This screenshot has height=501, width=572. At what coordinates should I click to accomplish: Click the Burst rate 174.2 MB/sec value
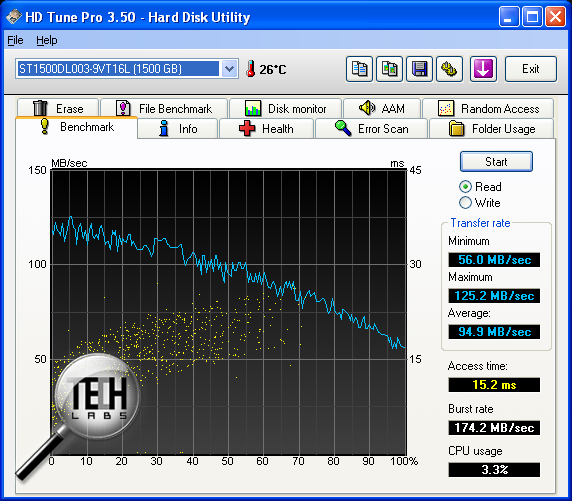click(494, 428)
